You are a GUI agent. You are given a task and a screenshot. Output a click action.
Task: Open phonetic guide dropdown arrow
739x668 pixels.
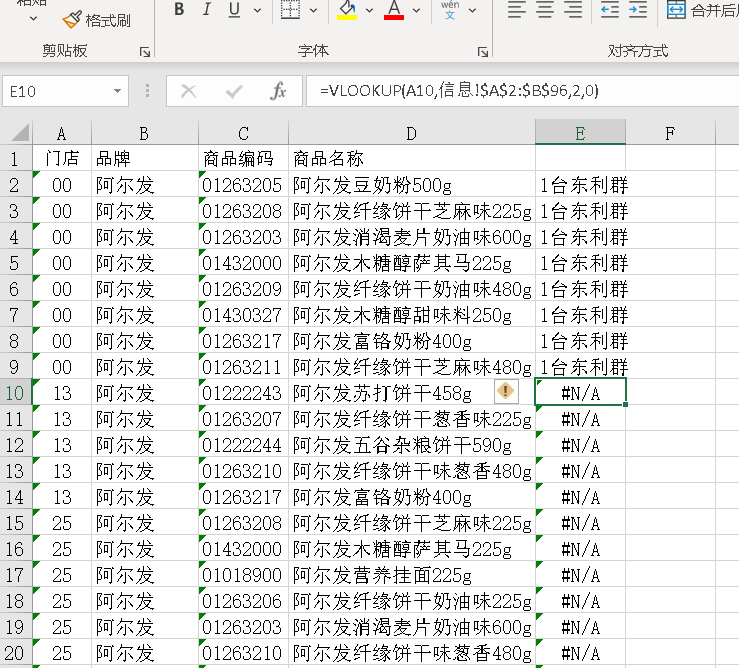click(473, 10)
